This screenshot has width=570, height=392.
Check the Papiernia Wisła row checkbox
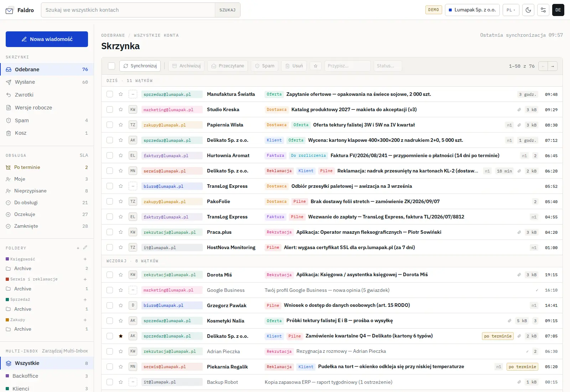click(x=110, y=125)
